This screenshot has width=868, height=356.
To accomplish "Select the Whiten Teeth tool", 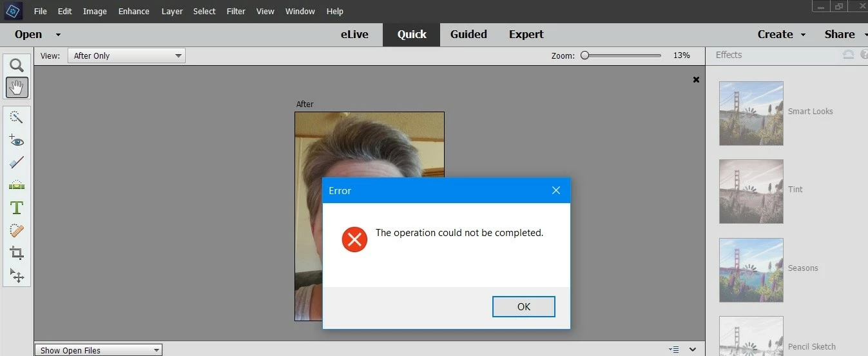I will click(16, 163).
